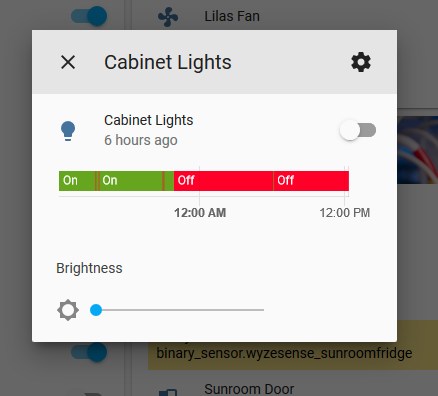Click the brightness sun icon
The height and width of the screenshot is (396, 438).
coord(68,310)
